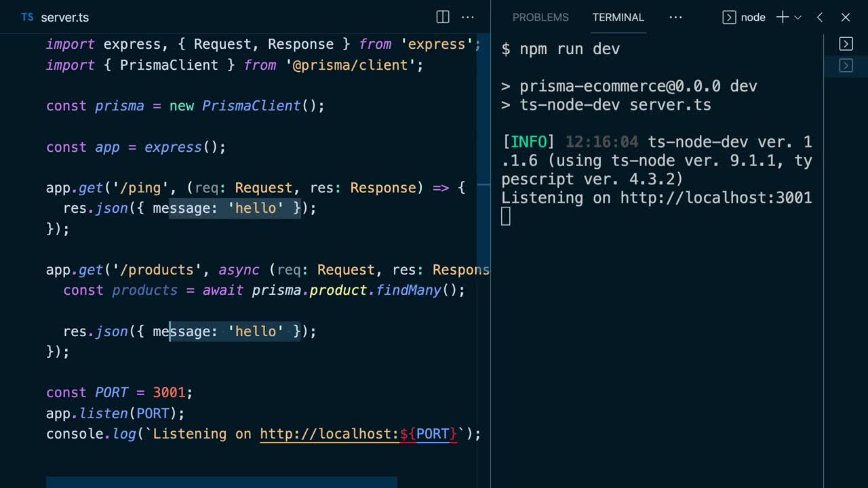Open the panel more actions ellipsis menu
The height and width of the screenshot is (488, 868).
pyautogui.click(x=675, y=18)
